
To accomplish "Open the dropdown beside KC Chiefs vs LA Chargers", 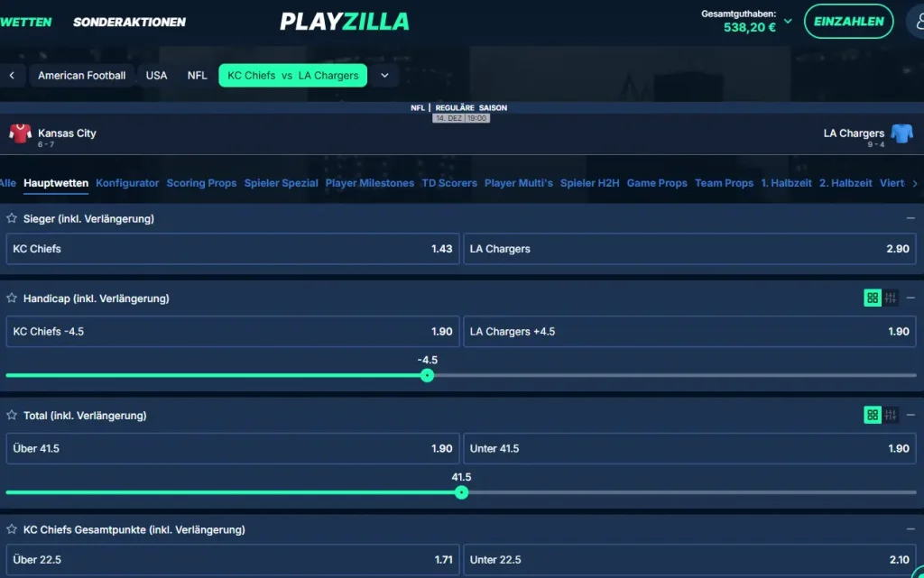I will 385,76.
